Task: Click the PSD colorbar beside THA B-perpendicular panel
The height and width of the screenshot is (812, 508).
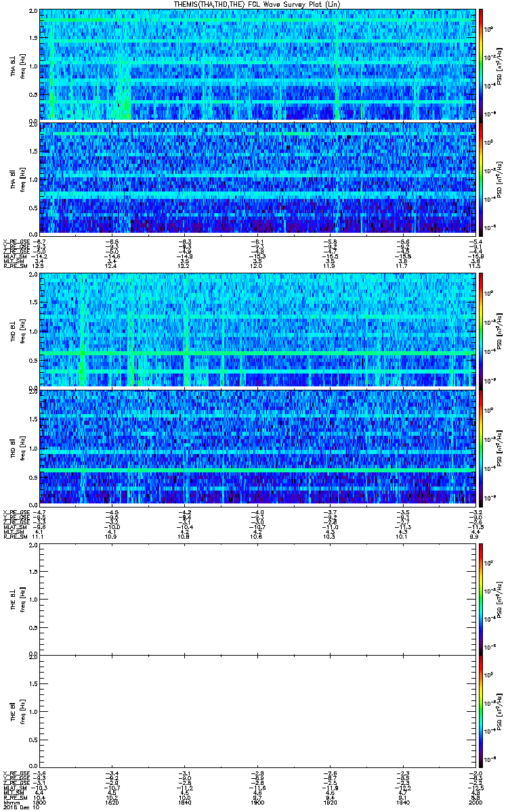Action: 481,64
